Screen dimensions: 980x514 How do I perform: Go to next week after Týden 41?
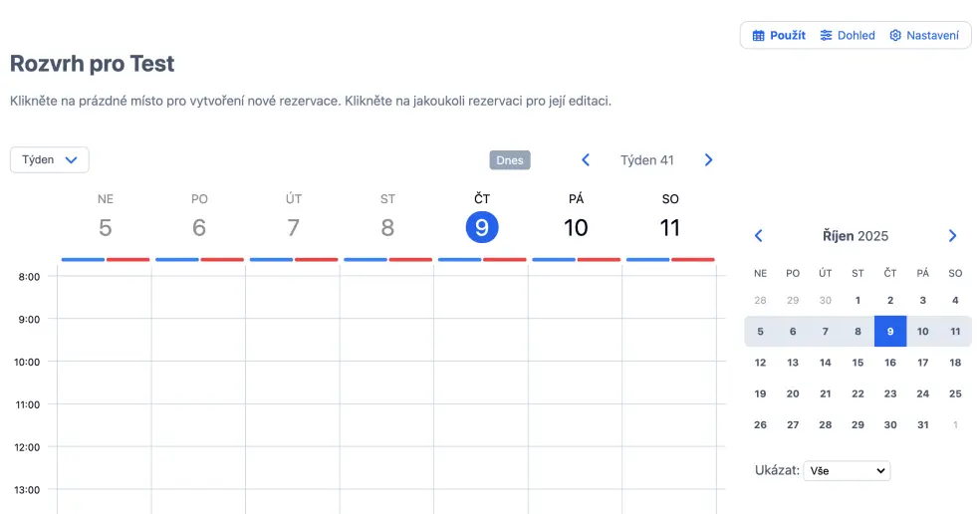click(x=709, y=160)
